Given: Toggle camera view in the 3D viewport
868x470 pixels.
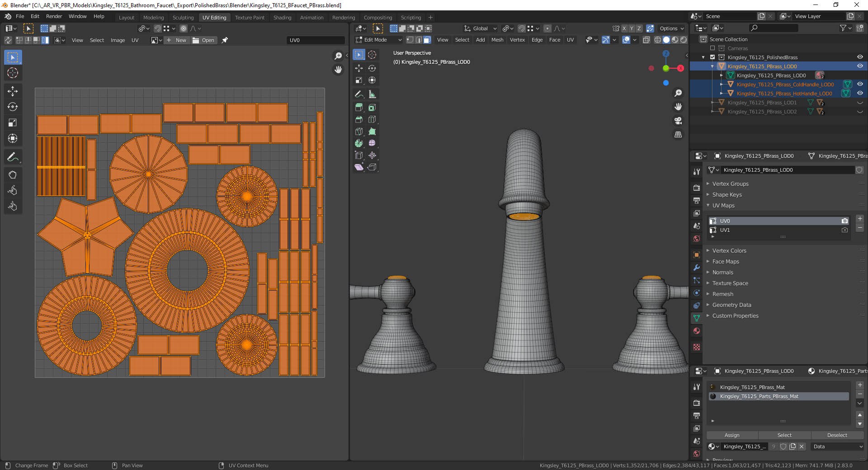Looking at the screenshot, I should pyautogui.click(x=678, y=121).
